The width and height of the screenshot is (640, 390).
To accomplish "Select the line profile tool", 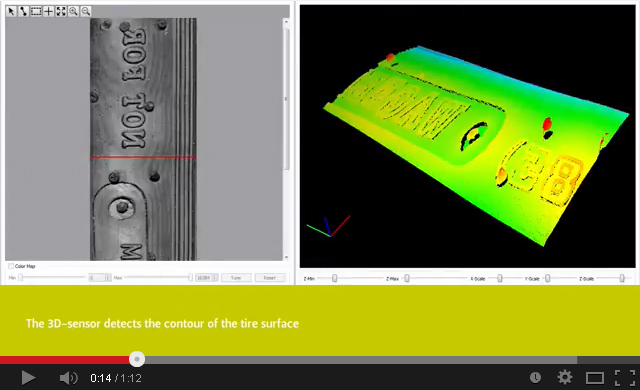I will point(24,11).
